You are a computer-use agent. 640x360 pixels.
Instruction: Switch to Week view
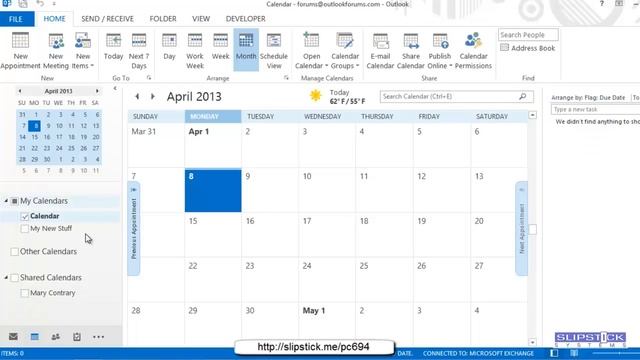[x=220, y=47]
